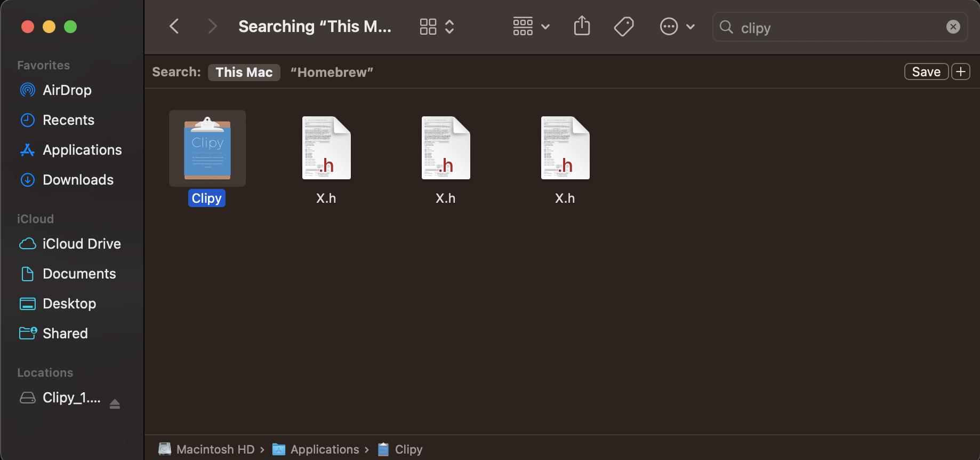The height and width of the screenshot is (460, 980).
Task: Click the Clipy path bar icon
Action: click(383, 449)
